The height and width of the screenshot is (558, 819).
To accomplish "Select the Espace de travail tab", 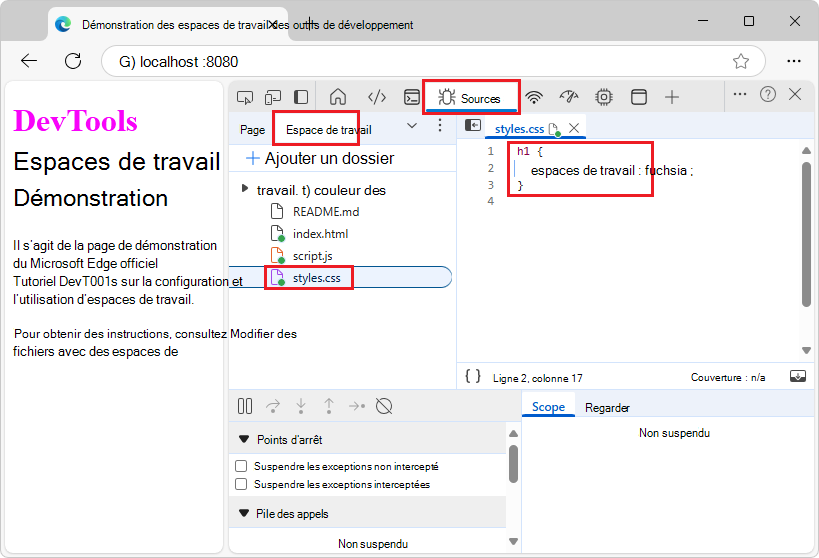I will pyautogui.click(x=329, y=130).
